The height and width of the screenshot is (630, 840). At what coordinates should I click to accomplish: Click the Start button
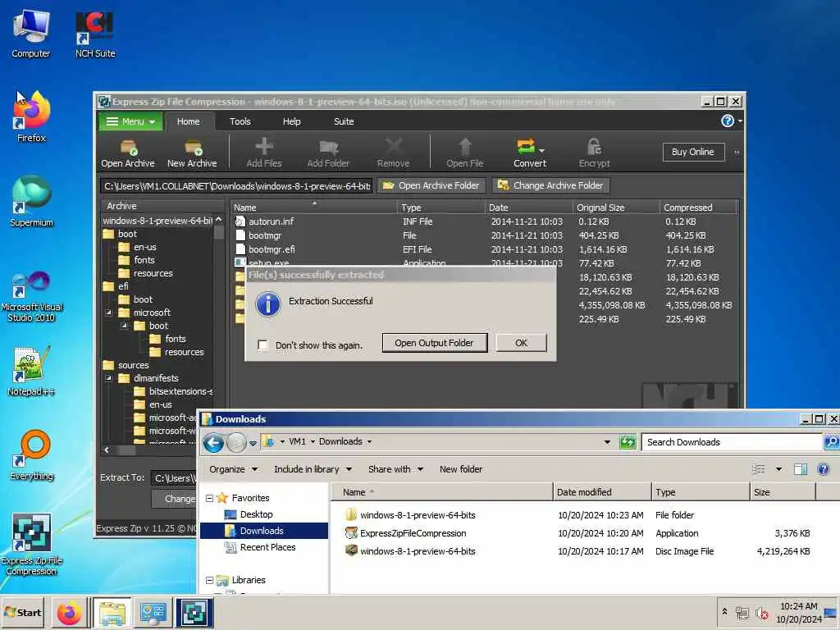pos(24,613)
